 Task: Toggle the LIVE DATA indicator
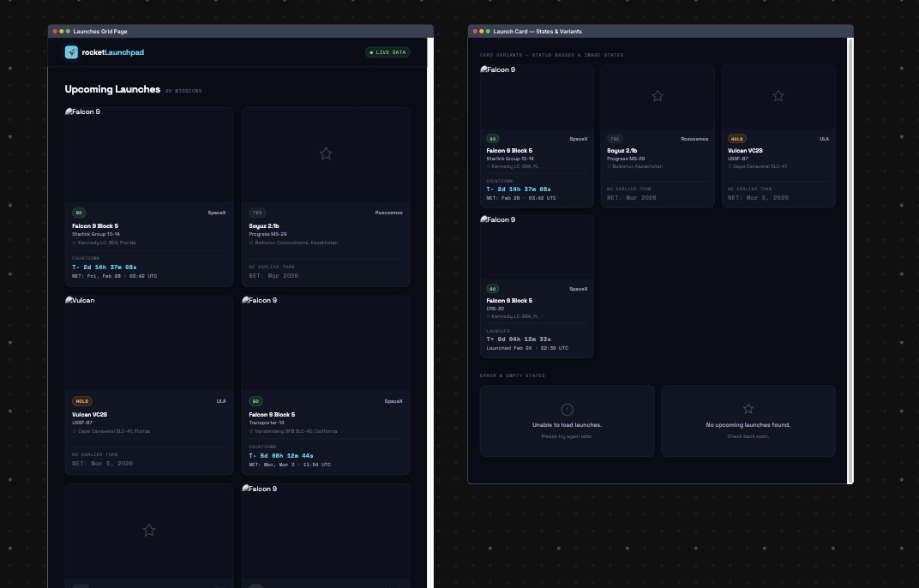pyautogui.click(x=387, y=51)
